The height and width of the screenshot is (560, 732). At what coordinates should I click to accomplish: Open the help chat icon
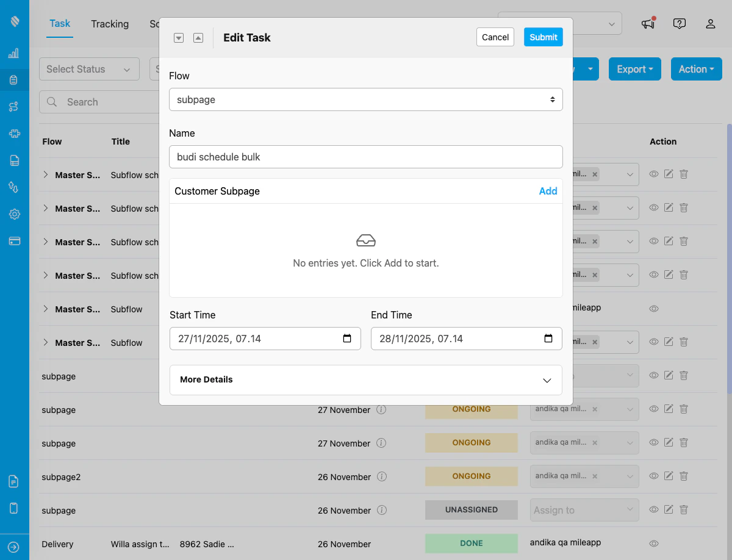(x=680, y=24)
